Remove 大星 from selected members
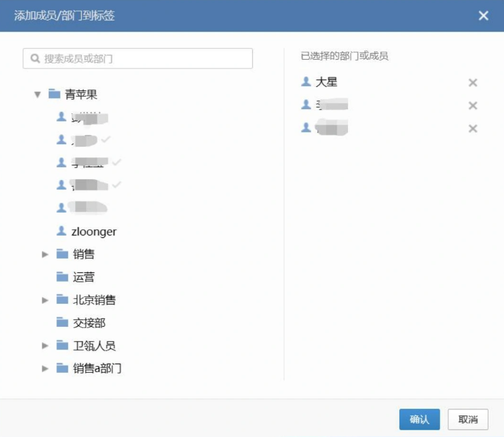The width and height of the screenshot is (504, 437). click(473, 83)
